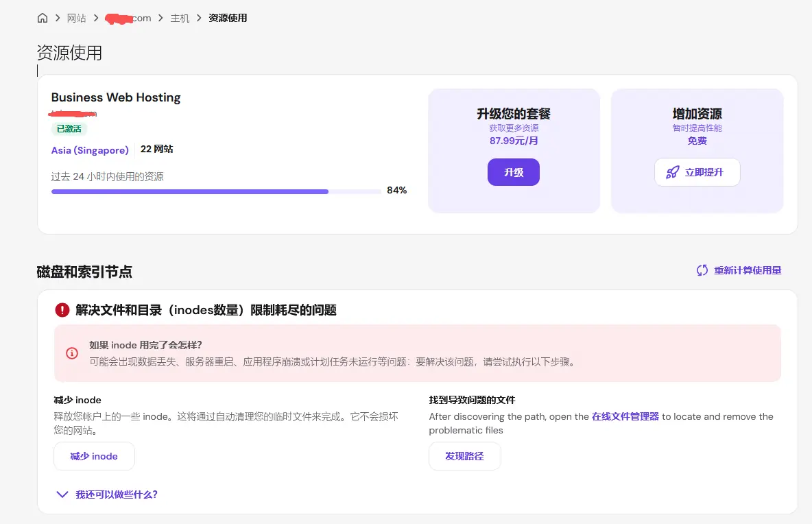812x524 pixels.
Task: Click the 磁盘和索引节点 section heading
Action: point(84,272)
